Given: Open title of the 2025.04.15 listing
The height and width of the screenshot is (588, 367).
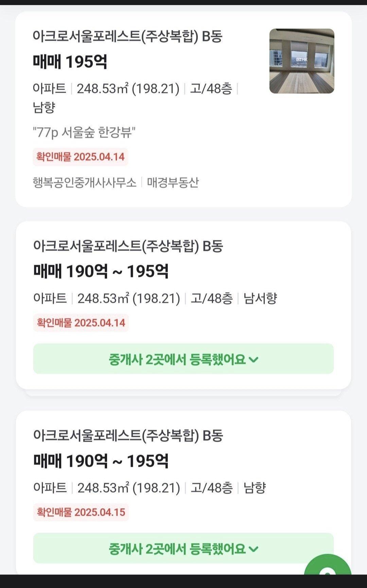Looking at the screenshot, I should tap(128, 435).
